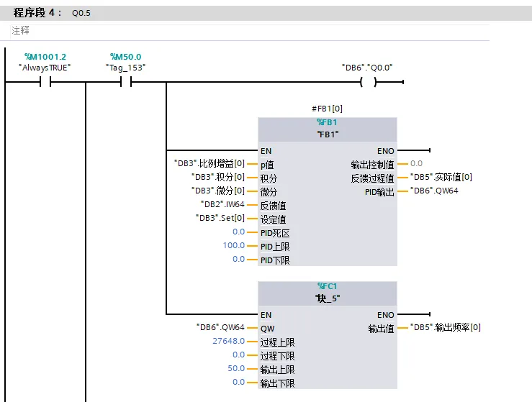Select the 程序段 4 network title bar
This screenshot has width=532, height=402.
266,13
